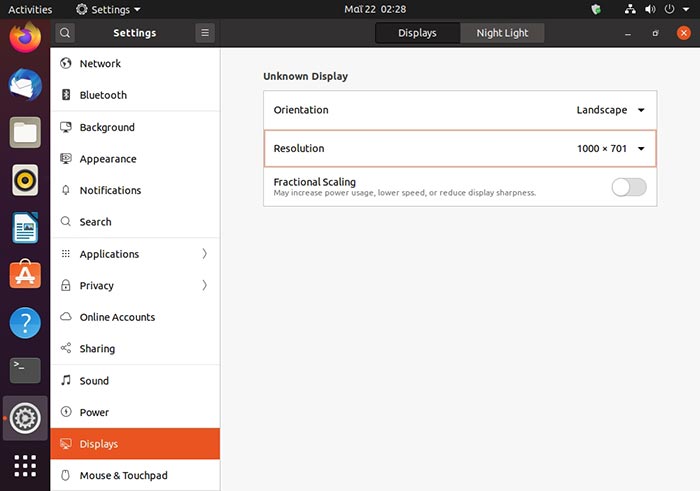700x491 pixels.
Task: Click the Bluetooth icon in sidebar
Action: [66, 95]
